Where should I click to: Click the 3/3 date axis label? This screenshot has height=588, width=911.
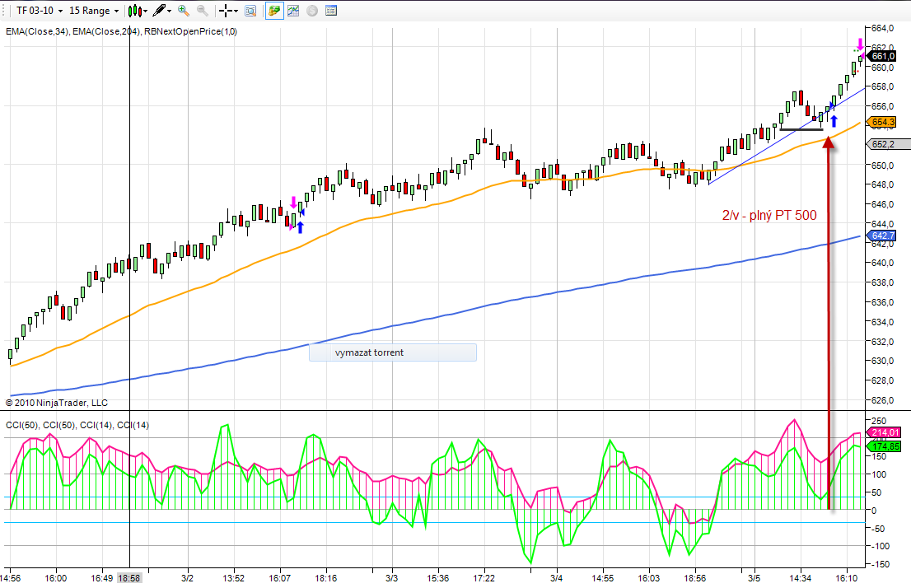pyautogui.click(x=392, y=578)
